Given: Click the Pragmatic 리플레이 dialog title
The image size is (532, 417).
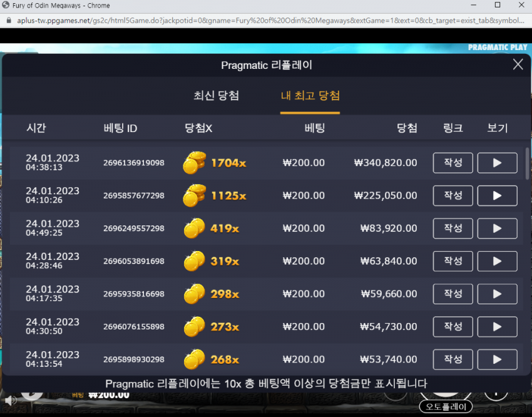Looking at the screenshot, I should tap(267, 65).
